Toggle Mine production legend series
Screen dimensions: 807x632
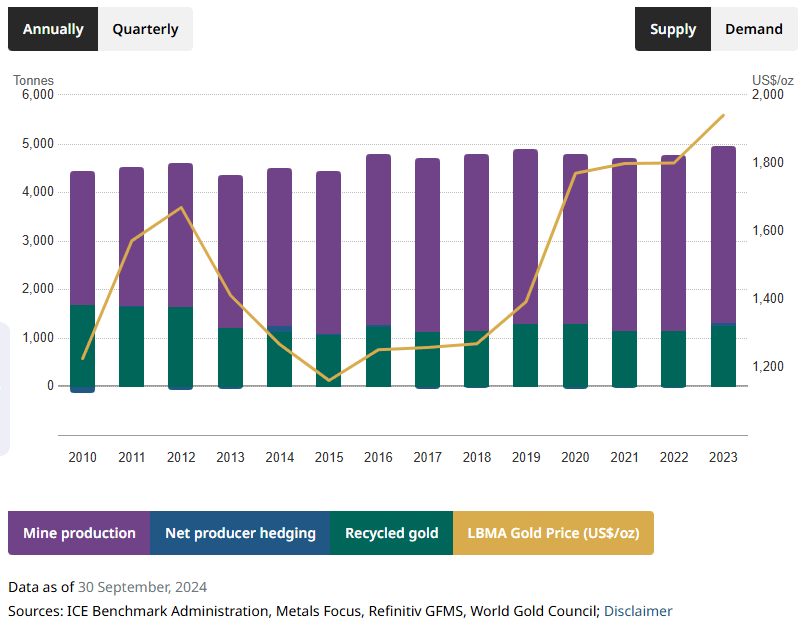coord(79,533)
